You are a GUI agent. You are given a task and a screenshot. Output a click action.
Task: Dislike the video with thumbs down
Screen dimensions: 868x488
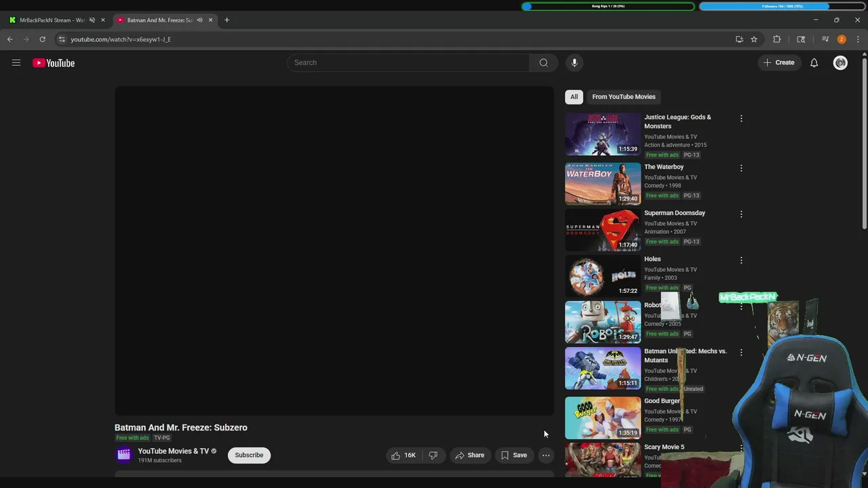click(433, 455)
